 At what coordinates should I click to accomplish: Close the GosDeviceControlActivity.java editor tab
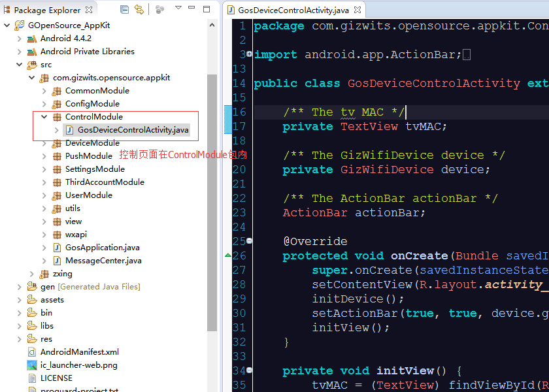coord(356,10)
